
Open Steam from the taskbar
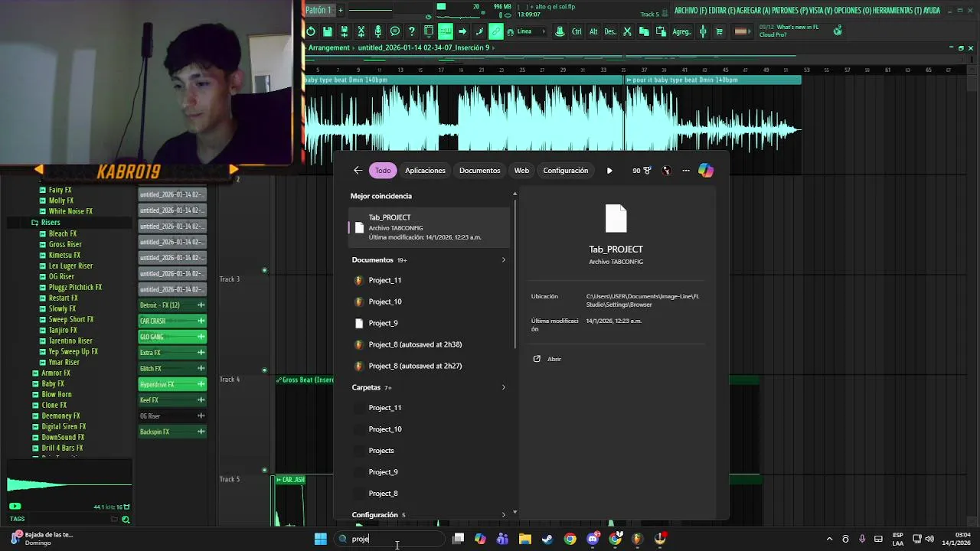[547, 539]
